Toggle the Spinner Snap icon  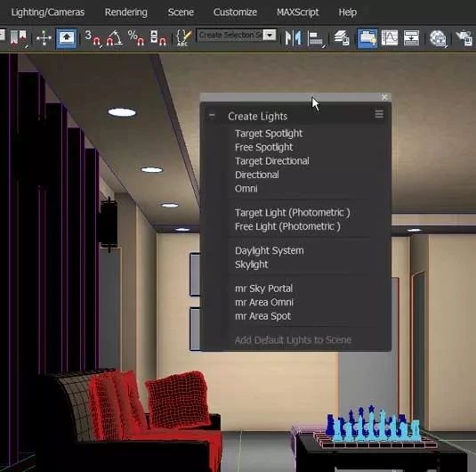pyautogui.click(x=158, y=38)
